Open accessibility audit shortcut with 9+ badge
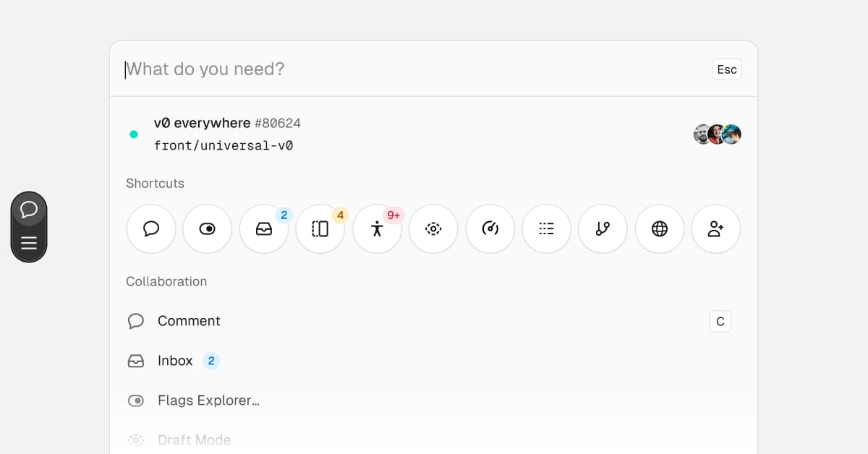The height and width of the screenshot is (454, 868). [x=377, y=229]
